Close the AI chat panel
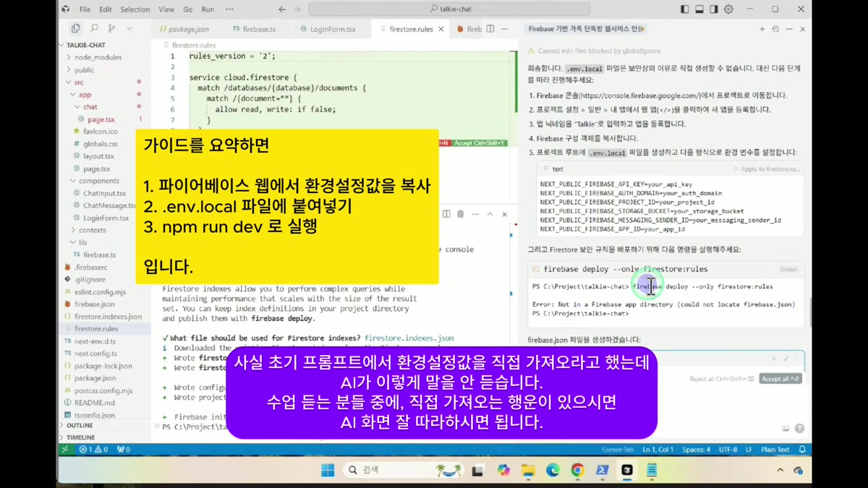868x488 pixels. [802, 29]
